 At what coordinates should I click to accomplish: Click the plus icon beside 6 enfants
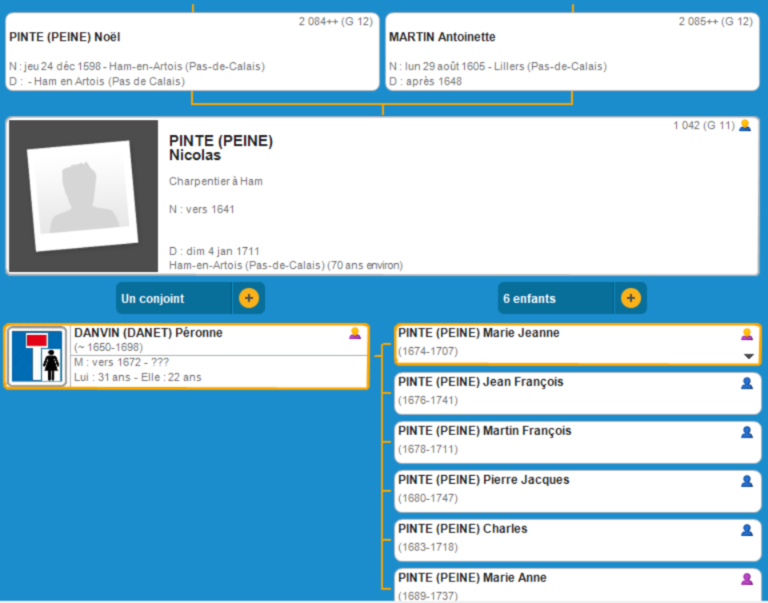630,298
